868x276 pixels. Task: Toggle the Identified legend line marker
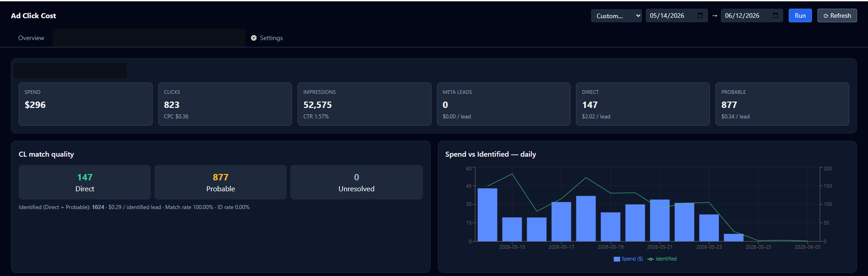[651, 259]
